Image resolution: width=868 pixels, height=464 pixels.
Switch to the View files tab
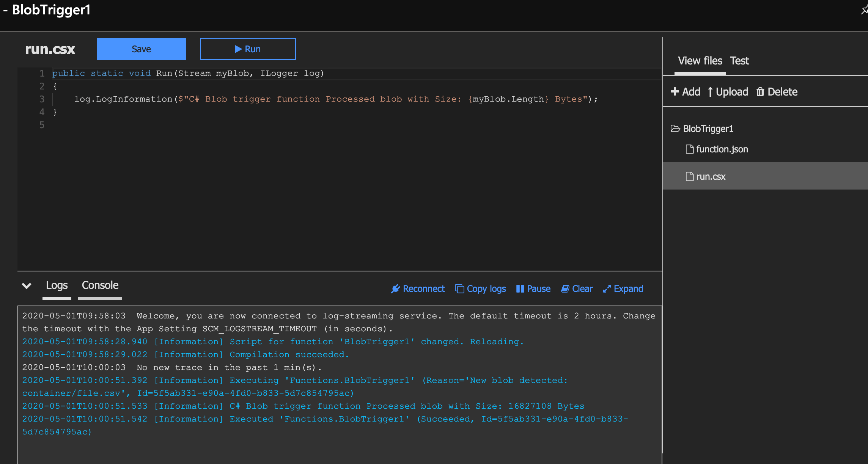[700, 61]
